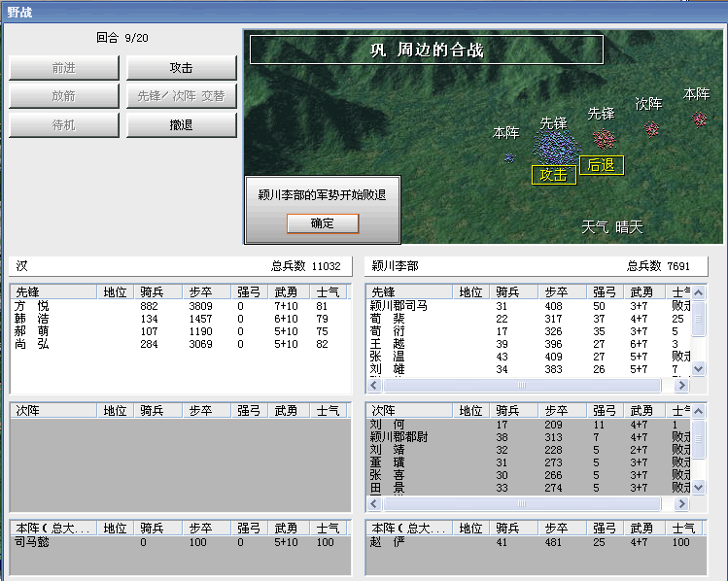
Task: Select the red enemy 先锋 troop cluster
Action: click(x=605, y=138)
